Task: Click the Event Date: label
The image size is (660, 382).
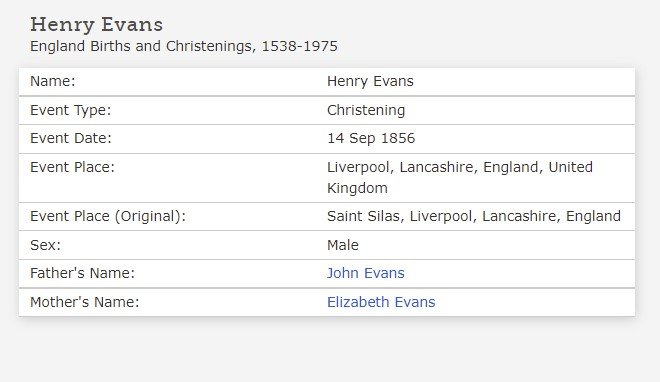Action: (71, 138)
